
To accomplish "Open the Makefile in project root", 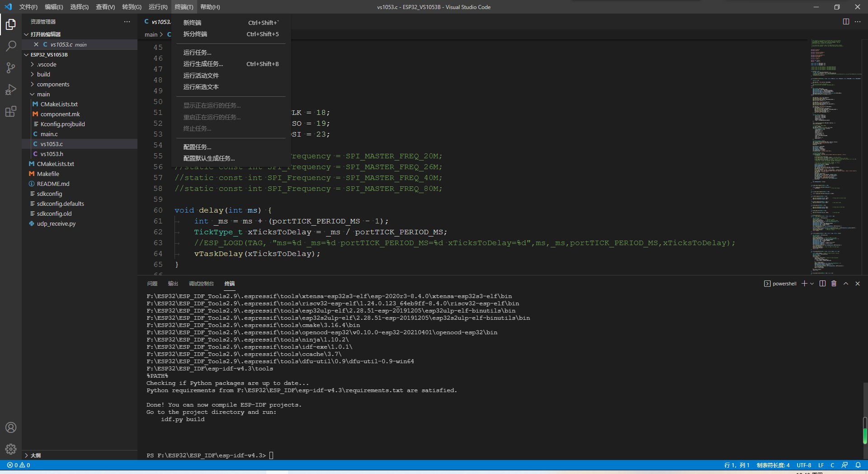I will coord(80,174).
